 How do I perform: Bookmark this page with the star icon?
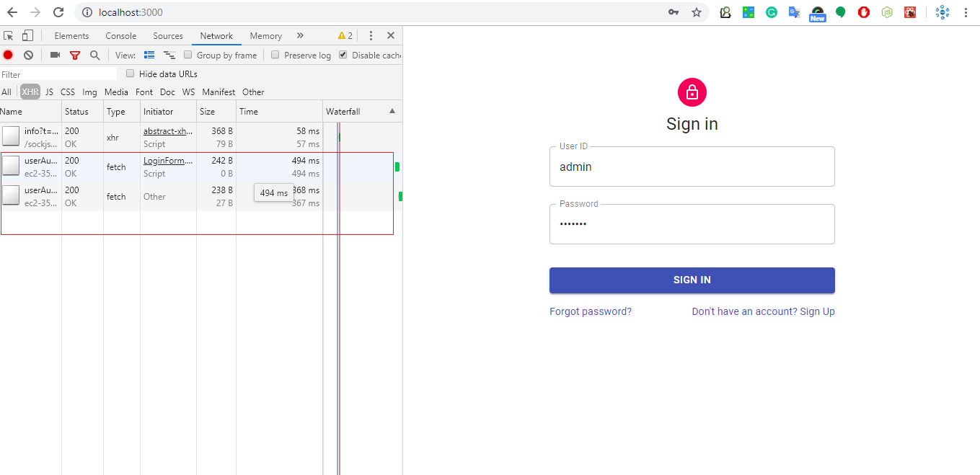tap(696, 12)
